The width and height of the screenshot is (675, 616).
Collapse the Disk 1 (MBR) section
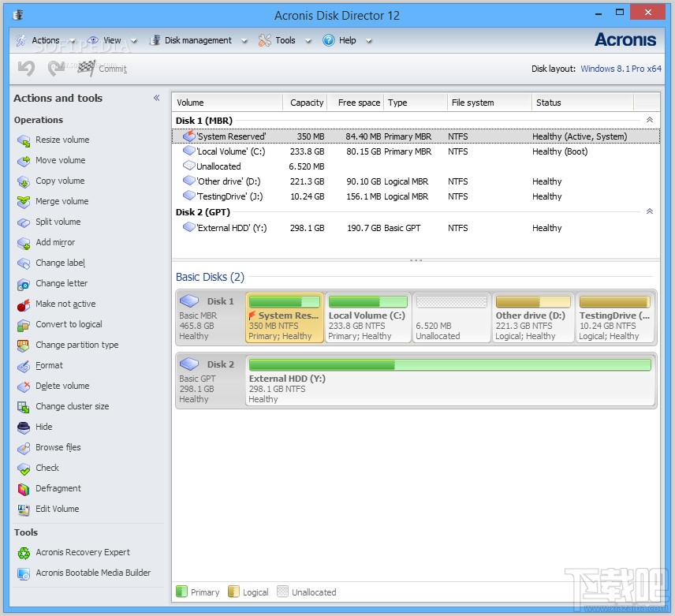click(x=649, y=119)
